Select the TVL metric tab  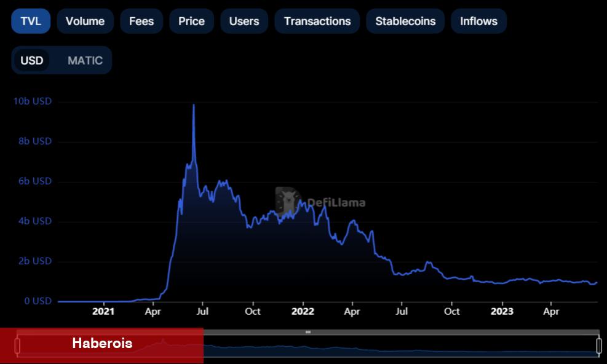pos(31,21)
